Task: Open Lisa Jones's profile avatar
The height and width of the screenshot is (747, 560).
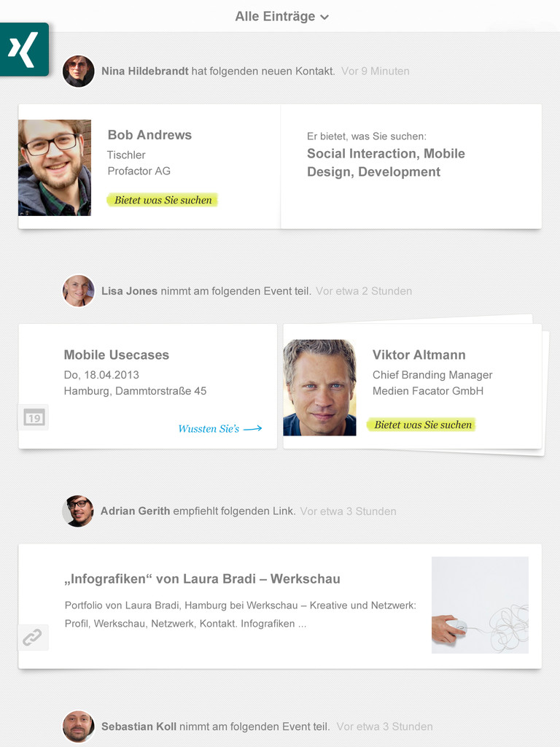Action: [x=79, y=291]
